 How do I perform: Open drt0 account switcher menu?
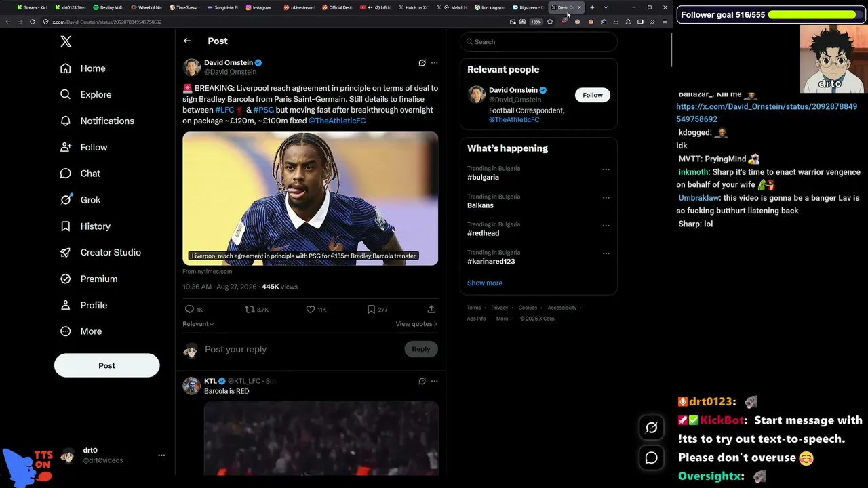tap(161, 455)
